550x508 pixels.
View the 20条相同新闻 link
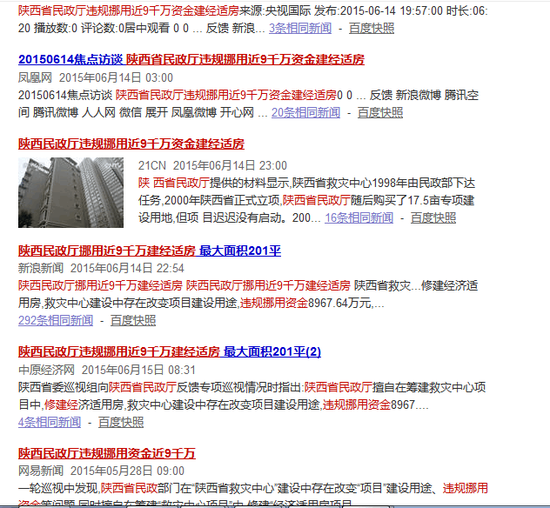(306, 113)
